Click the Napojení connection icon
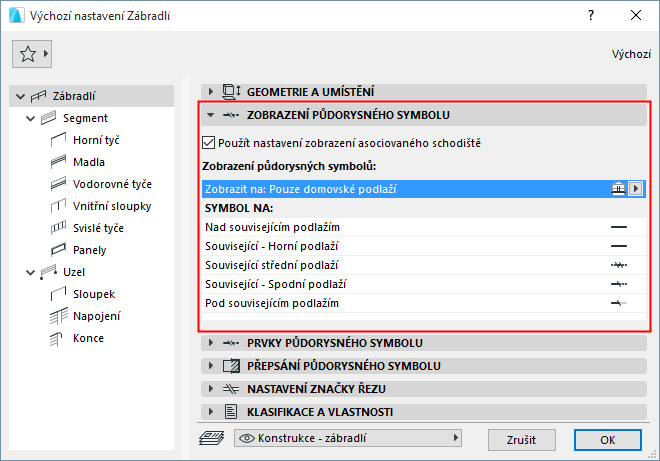Screen dimensions: 660x461 pos(59,316)
